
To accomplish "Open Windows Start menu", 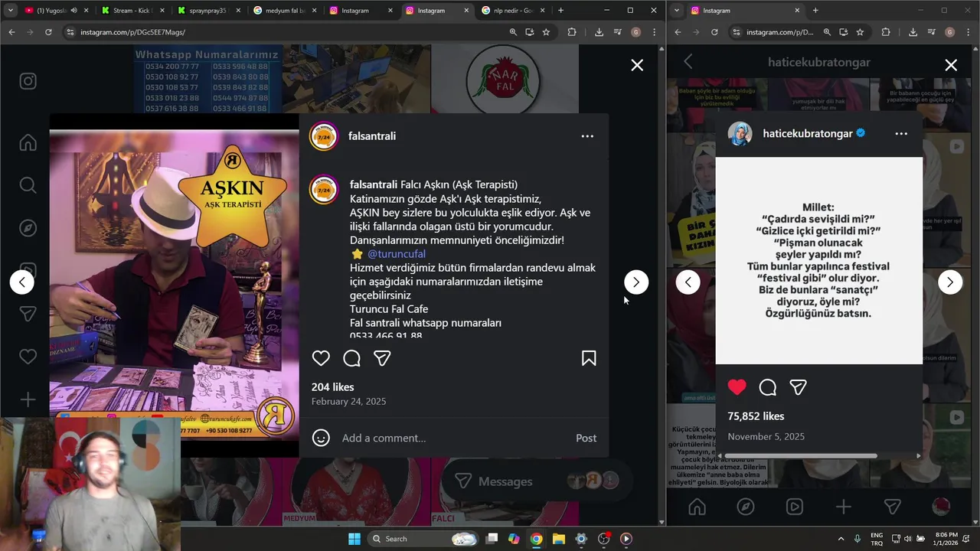I will [354, 539].
